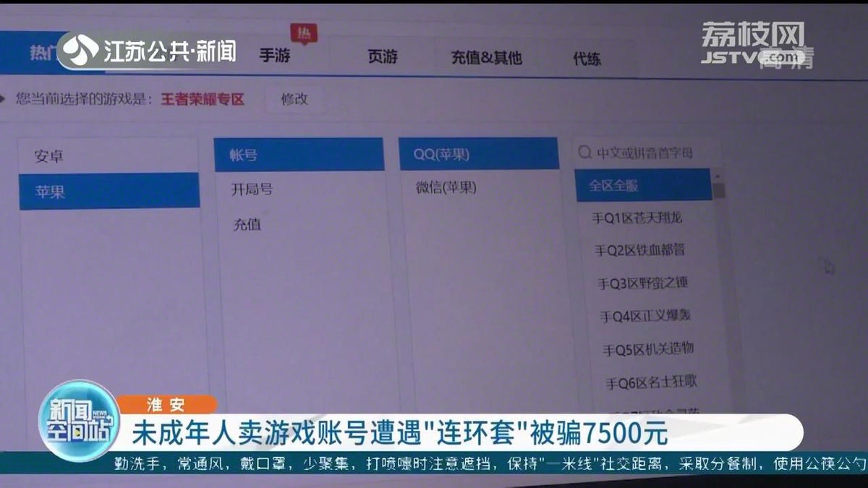868x488 pixels.
Task: Switch to the 页游 tab
Action: tap(382, 57)
